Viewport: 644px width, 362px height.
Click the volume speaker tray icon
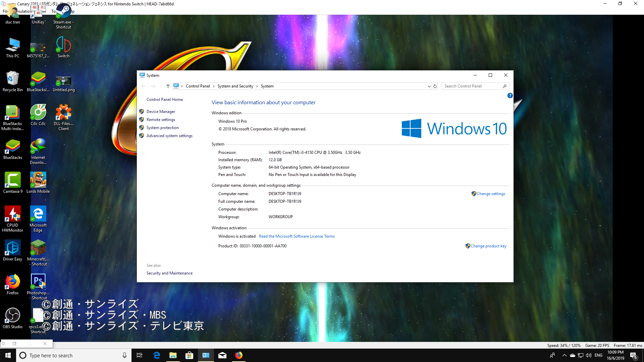pos(589,355)
